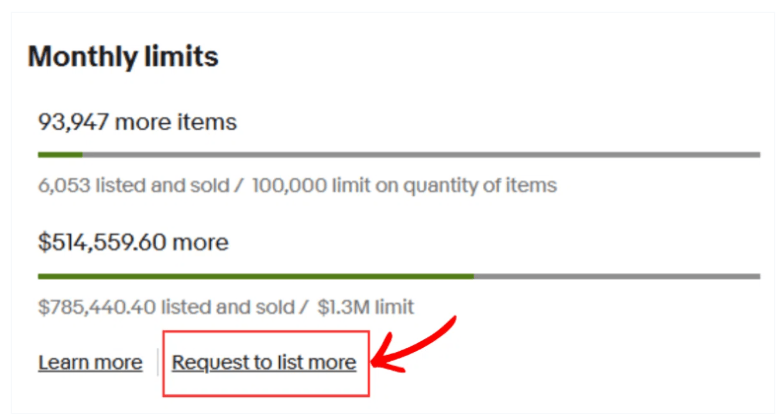Click divider between Learn more and Request links
Screen dimensions: 780x417
click(157, 362)
